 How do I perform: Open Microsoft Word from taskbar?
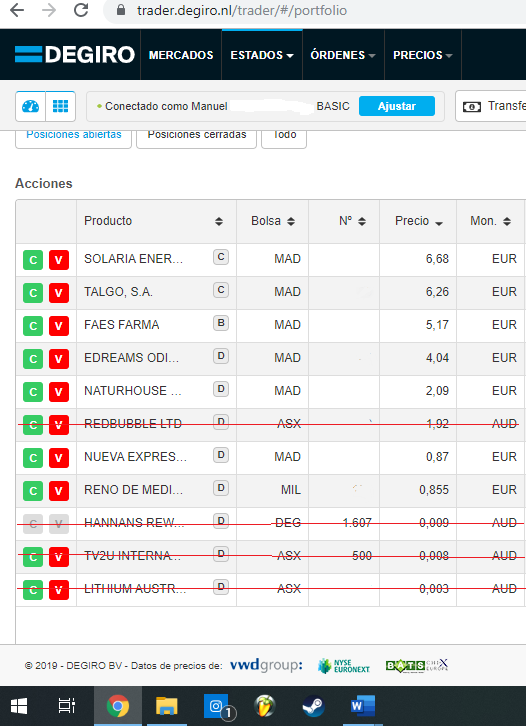click(363, 706)
